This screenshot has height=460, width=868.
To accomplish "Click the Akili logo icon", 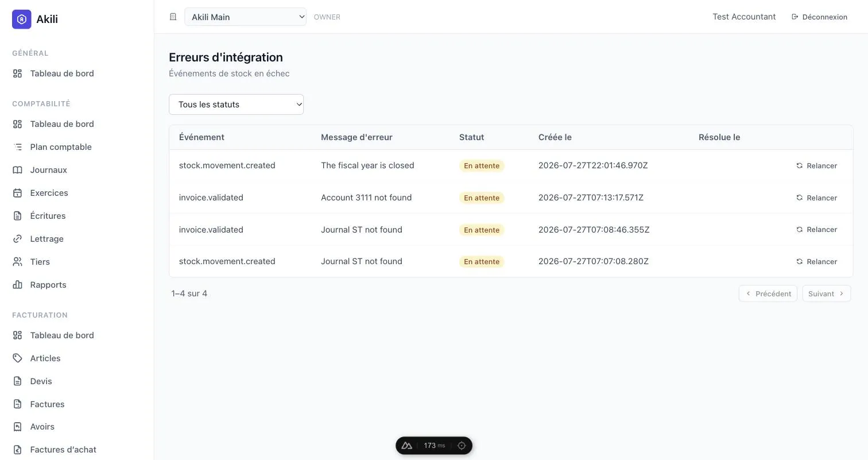I will pyautogui.click(x=22, y=19).
